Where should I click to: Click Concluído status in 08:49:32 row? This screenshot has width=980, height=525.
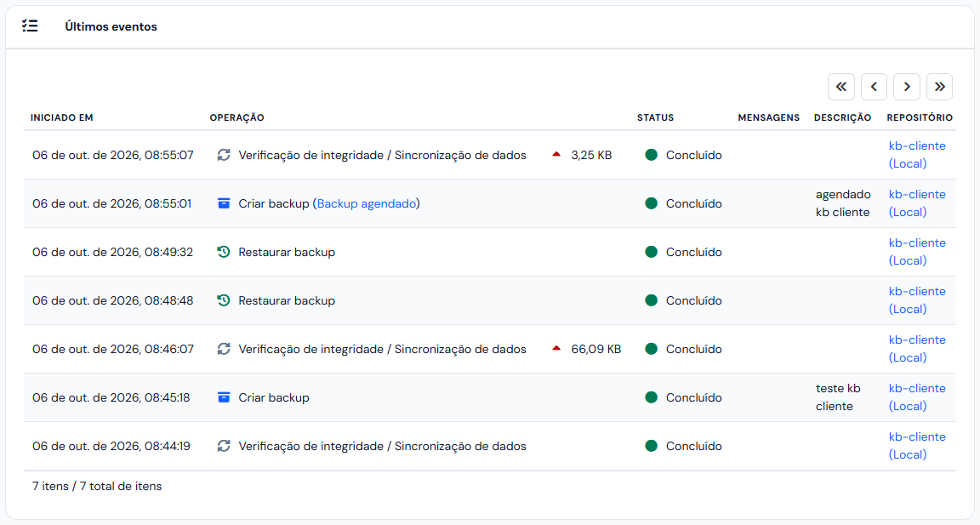(x=694, y=252)
